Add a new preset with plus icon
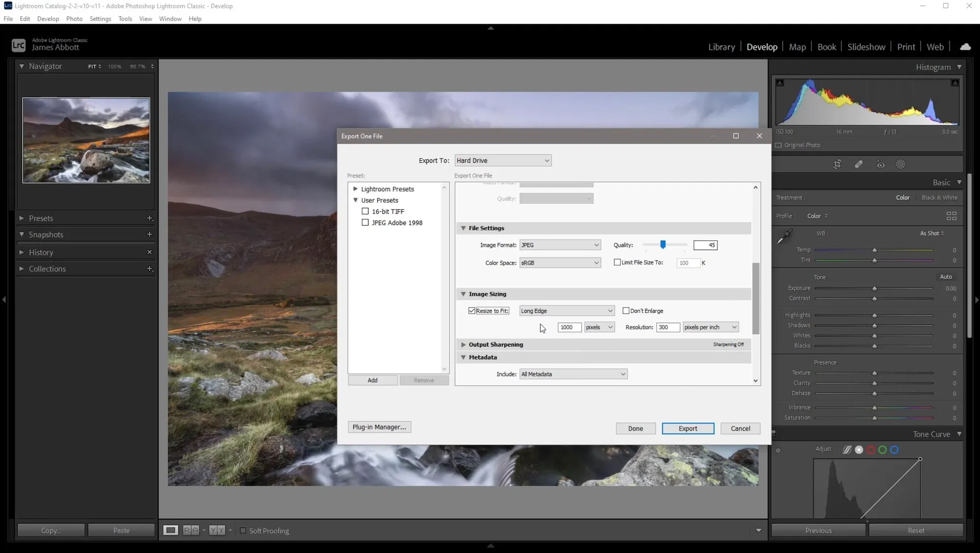 click(150, 218)
